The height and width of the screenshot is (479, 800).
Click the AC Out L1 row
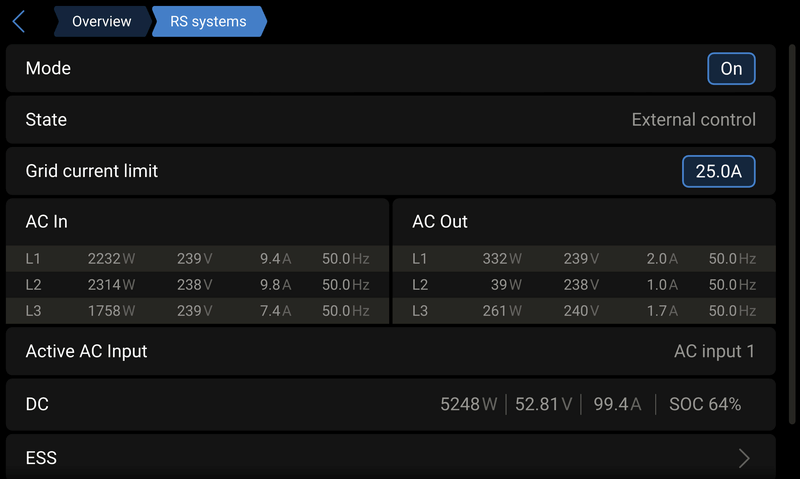(x=583, y=259)
